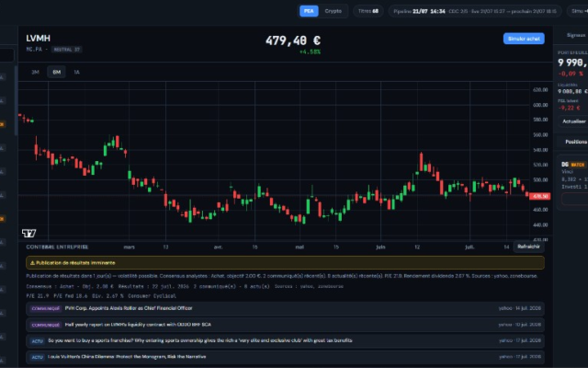Click the Actualiser button in portfolio panel
This screenshot has height=368, width=588.
(573, 121)
